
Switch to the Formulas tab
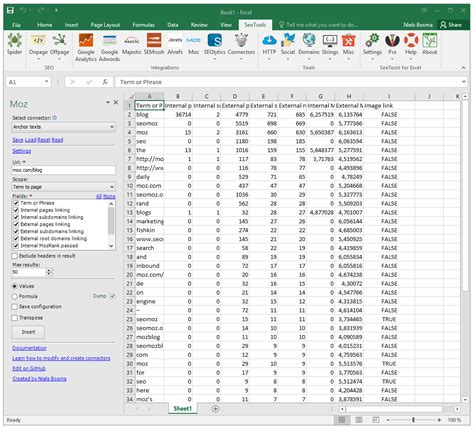143,25
